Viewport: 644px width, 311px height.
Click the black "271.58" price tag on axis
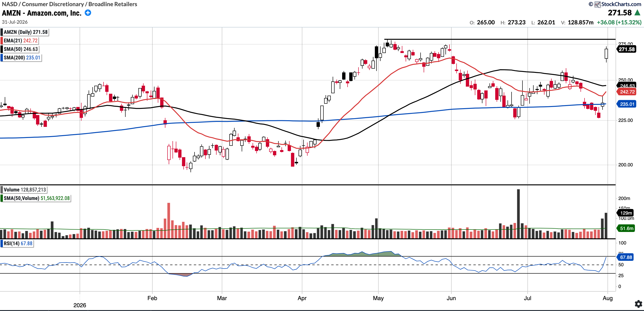click(x=626, y=49)
